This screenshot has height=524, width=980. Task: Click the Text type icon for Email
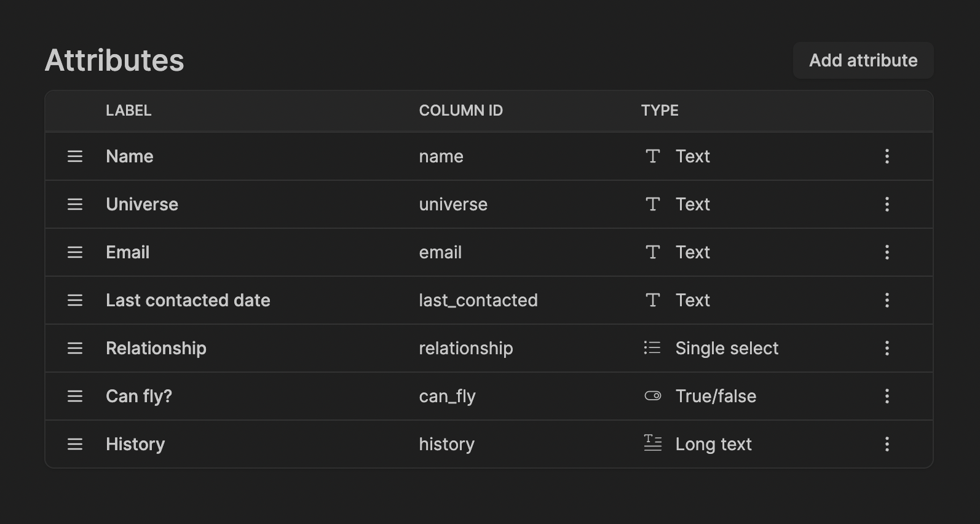[x=652, y=252]
